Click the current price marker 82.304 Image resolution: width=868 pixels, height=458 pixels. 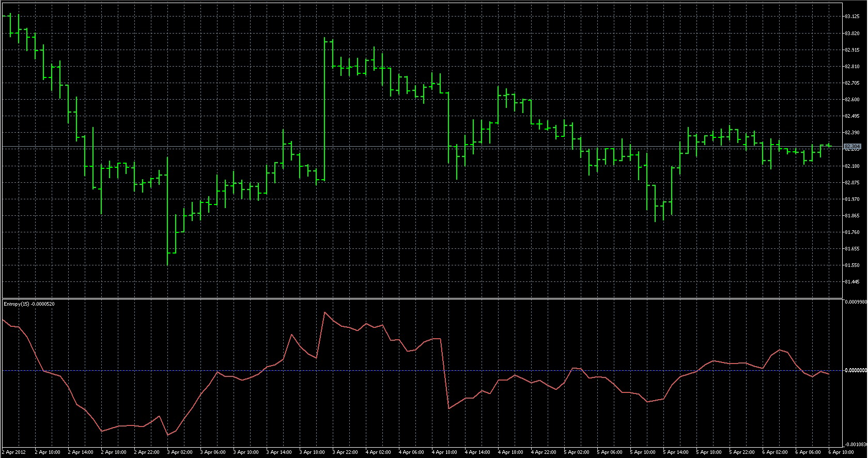click(x=853, y=147)
